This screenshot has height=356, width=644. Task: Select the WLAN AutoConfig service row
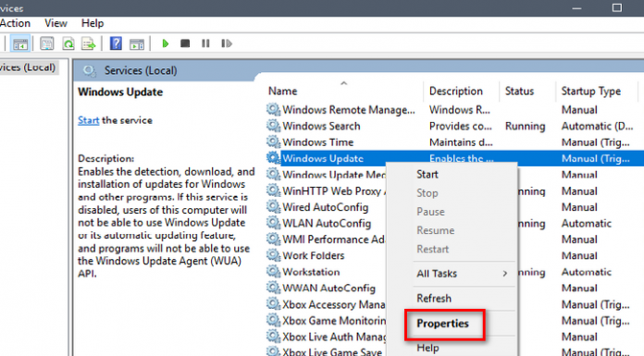(327, 224)
